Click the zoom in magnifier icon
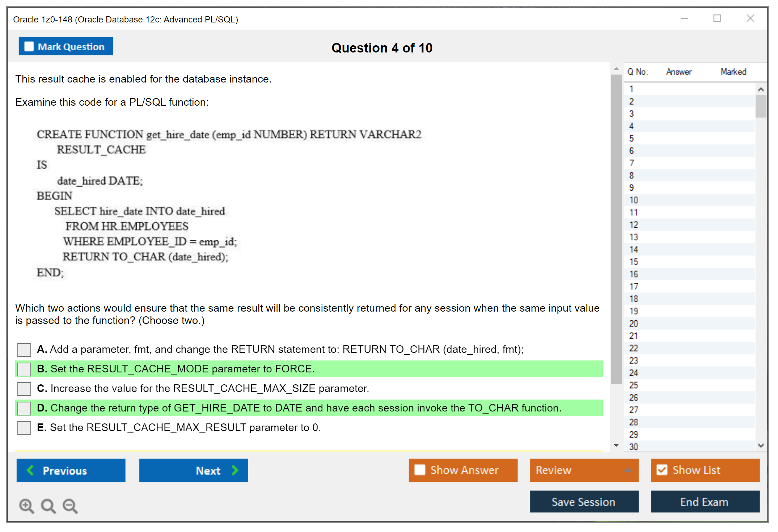The height and width of the screenshot is (532, 778). pos(26,506)
